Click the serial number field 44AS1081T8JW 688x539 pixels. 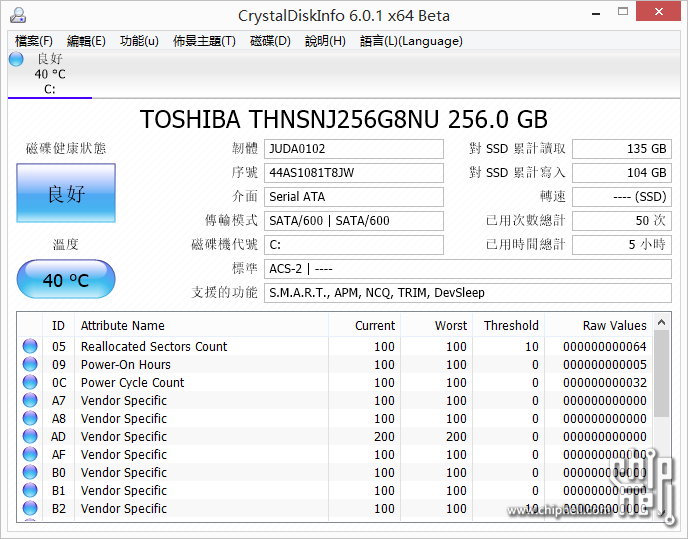(354, 173)
